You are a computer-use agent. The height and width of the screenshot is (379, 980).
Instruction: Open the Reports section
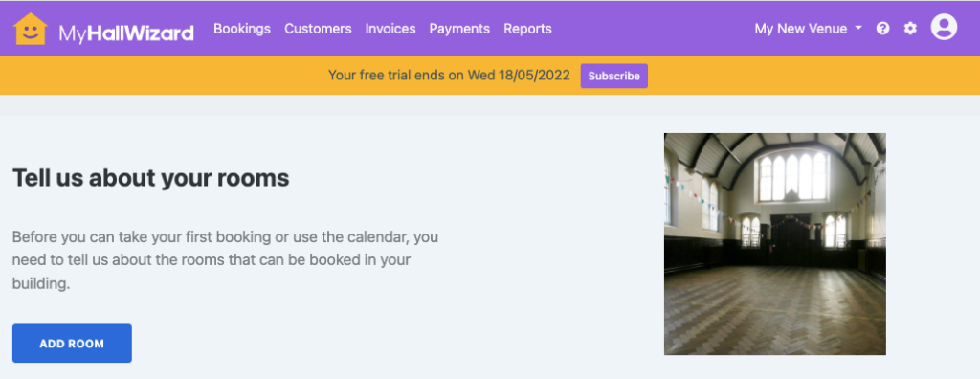click(x=527, y=28)
